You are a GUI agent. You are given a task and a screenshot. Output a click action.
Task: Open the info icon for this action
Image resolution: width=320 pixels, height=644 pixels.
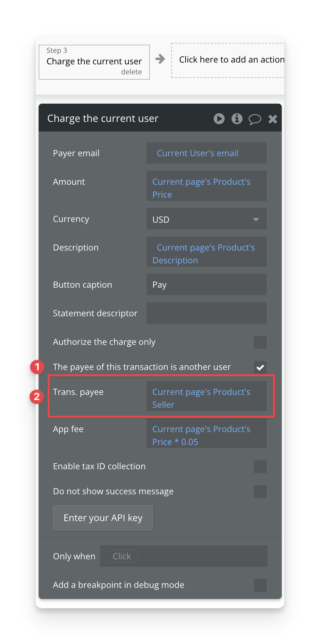tap(237, 119)
